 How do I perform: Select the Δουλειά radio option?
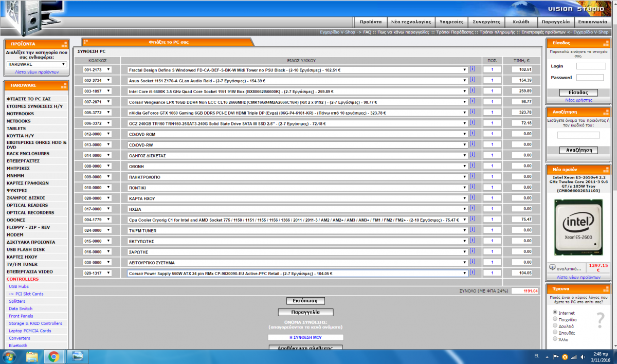555,326
